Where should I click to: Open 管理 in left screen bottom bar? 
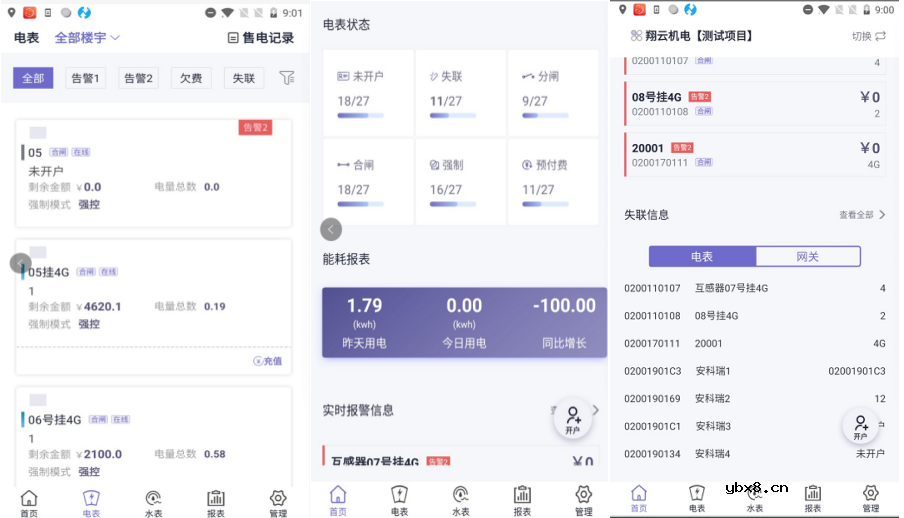coord(278,503)
